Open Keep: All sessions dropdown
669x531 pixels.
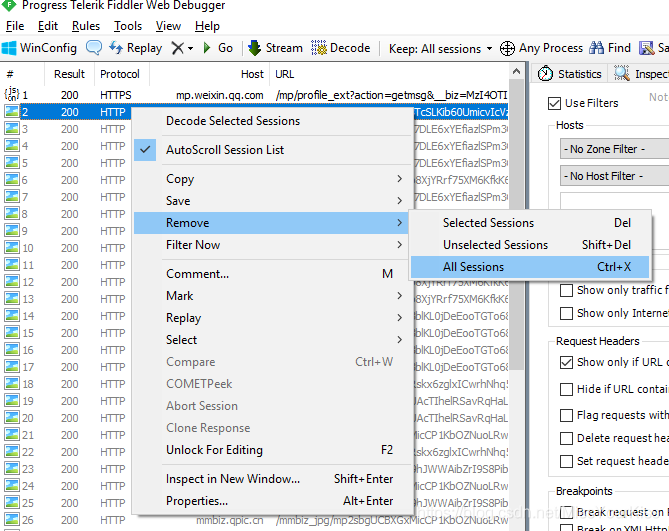[x=441, y=49]
